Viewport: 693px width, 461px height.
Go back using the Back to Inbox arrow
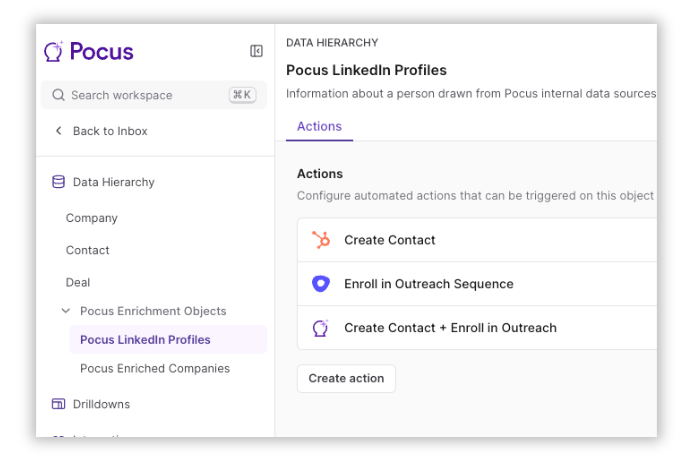tap(58, 131)
